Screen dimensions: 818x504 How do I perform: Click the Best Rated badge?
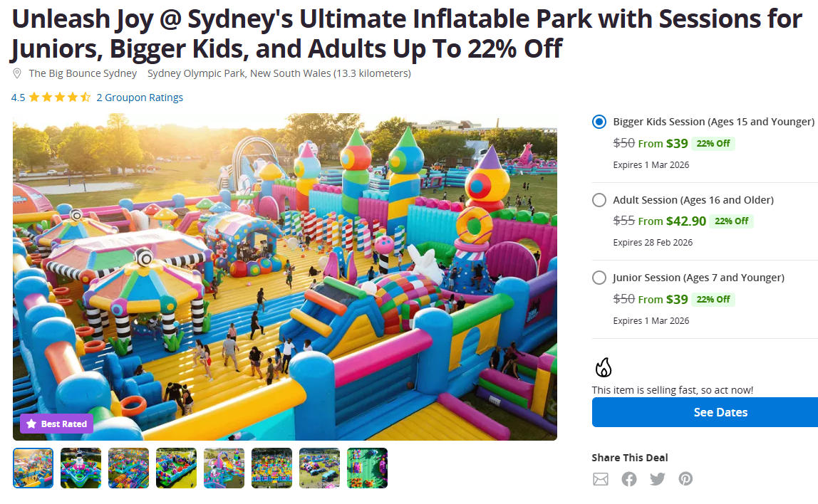click(57, 424)
